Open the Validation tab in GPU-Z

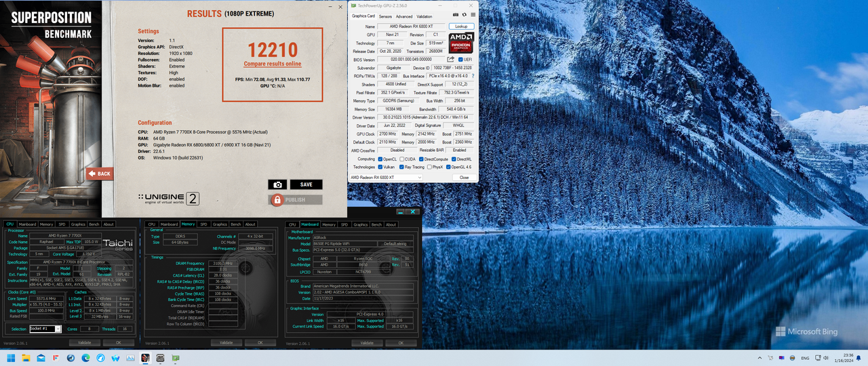coord(425,16)
